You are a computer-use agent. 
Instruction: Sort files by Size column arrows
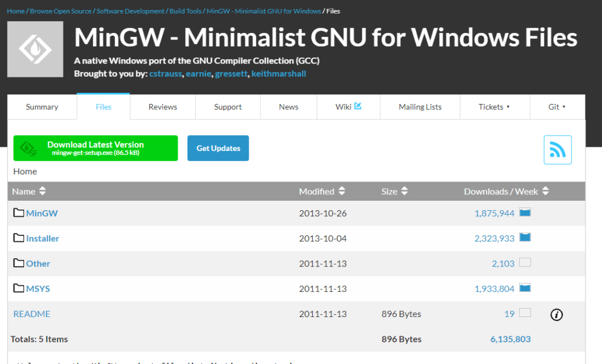404,191
